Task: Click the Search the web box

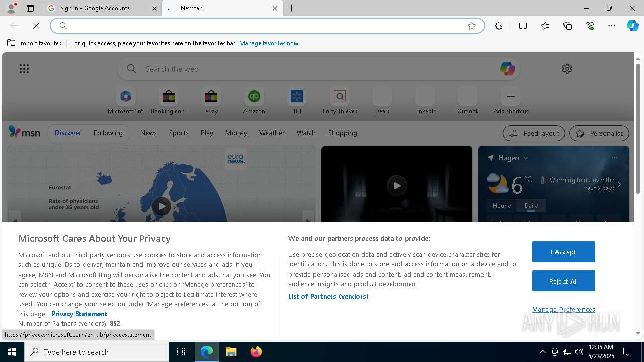Action: coord(318,69)
